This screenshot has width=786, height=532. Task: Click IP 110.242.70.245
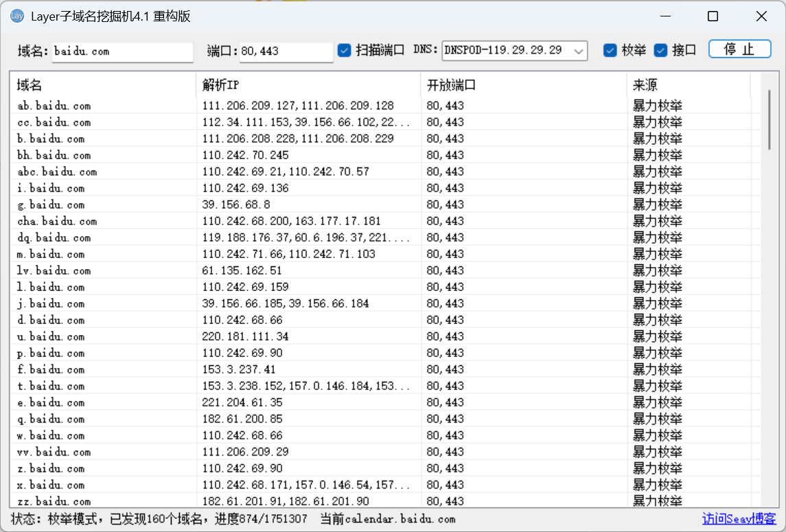pyautogui.click(x=245, y=155)
